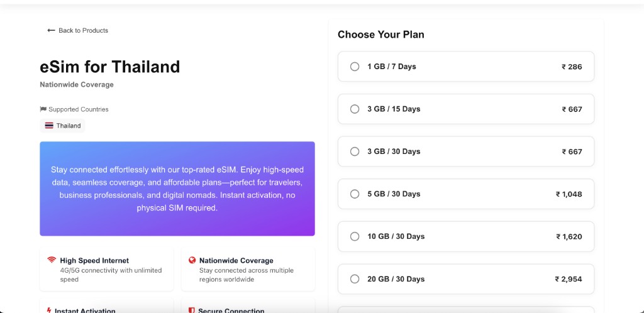Click the purple eSIM description banner

[x=177, y=189]
